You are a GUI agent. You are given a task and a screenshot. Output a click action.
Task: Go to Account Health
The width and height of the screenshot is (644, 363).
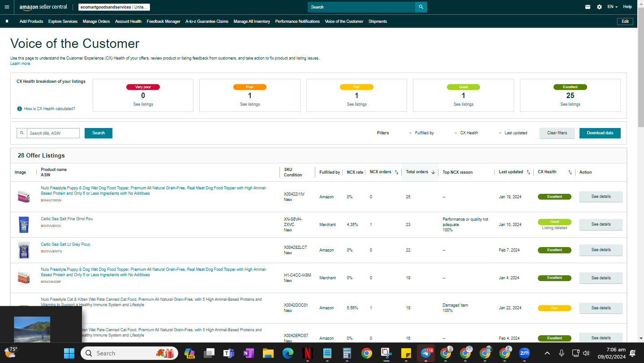click(x=128, y=21)
